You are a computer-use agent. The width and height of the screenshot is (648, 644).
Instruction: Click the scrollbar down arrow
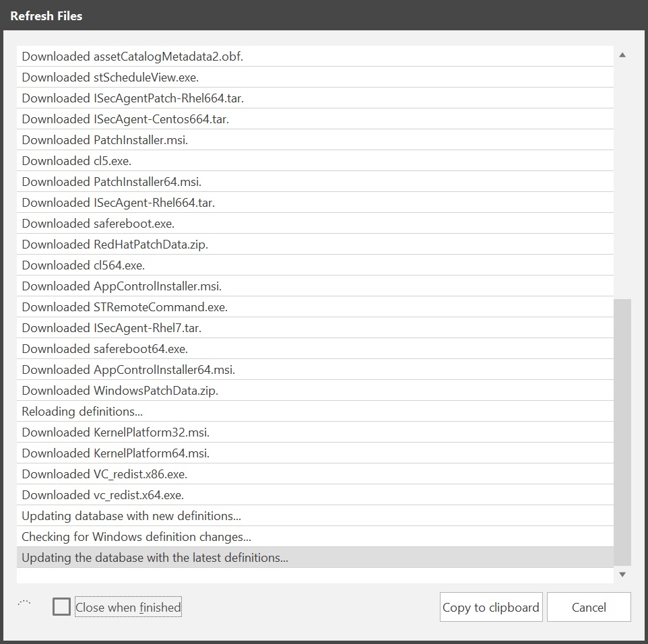pyautogui.click(x=622, y=574)
